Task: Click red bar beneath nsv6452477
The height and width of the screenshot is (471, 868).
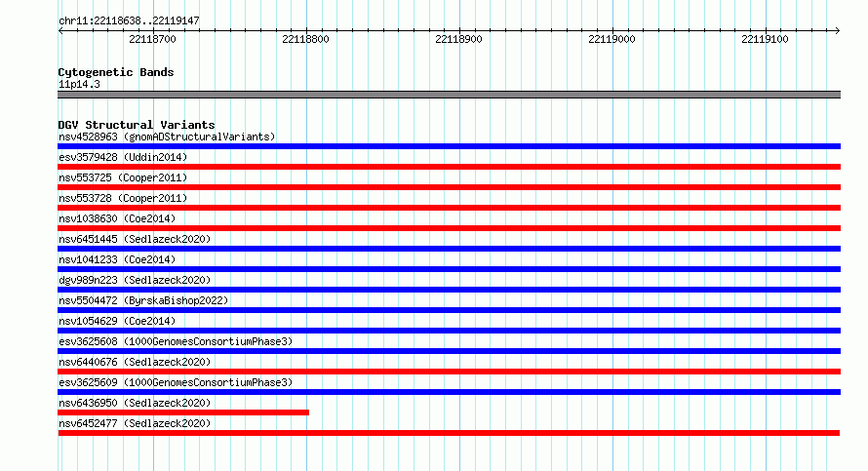Action: point(449,433)
